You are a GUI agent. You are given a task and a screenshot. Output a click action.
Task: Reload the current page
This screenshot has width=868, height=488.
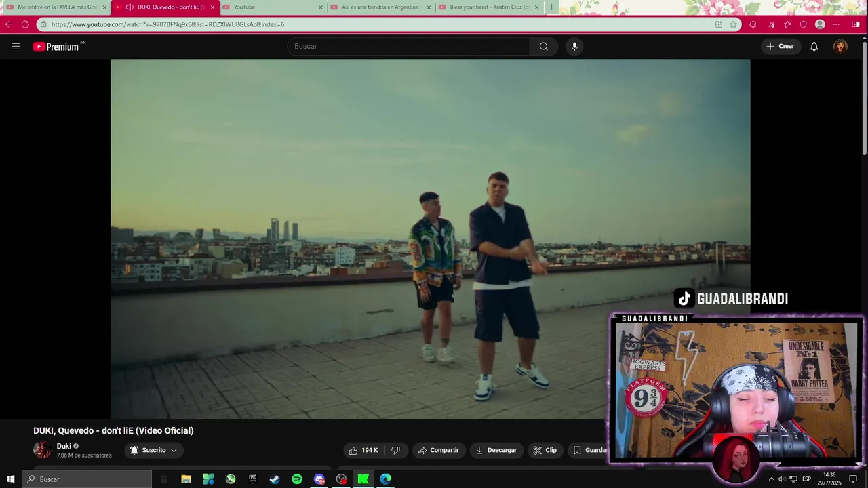point(25,24)
